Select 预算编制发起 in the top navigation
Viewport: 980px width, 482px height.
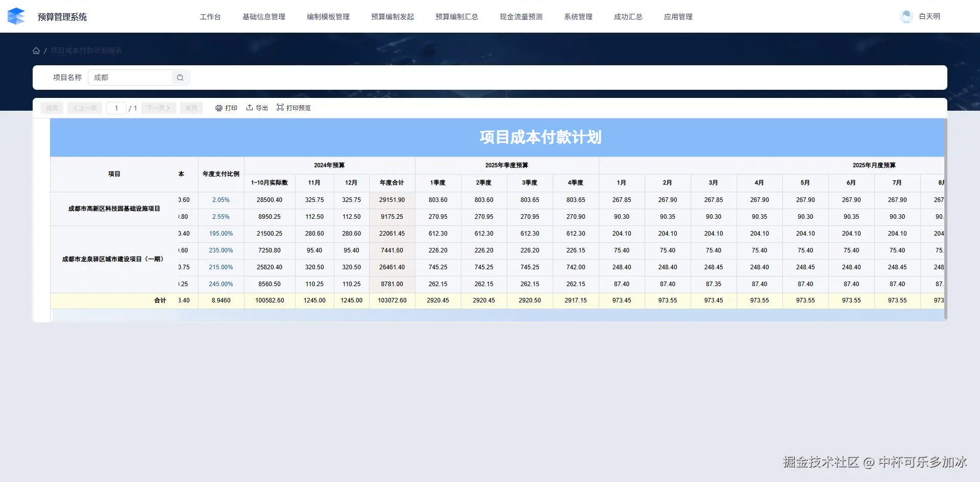pos(393,17)
